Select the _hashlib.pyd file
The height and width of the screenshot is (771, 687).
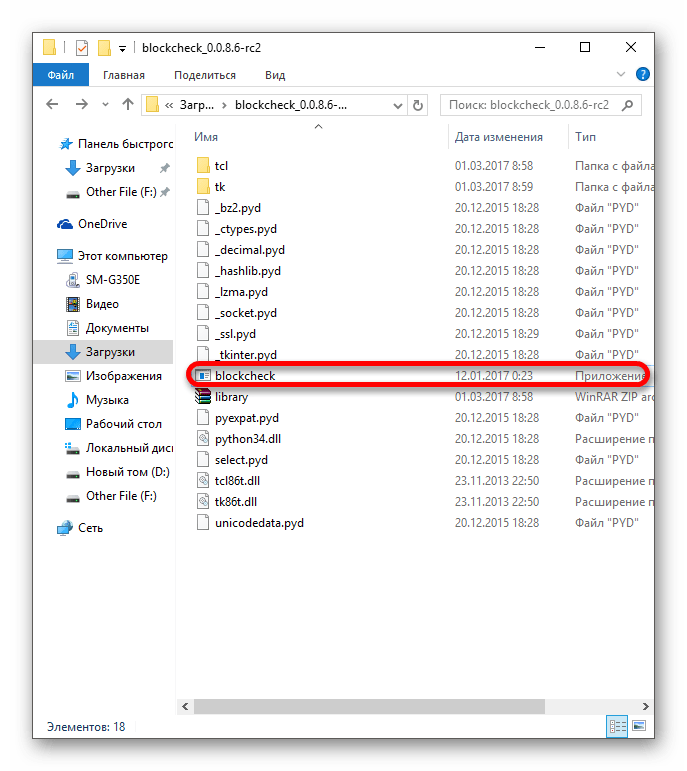coord(248,271)
